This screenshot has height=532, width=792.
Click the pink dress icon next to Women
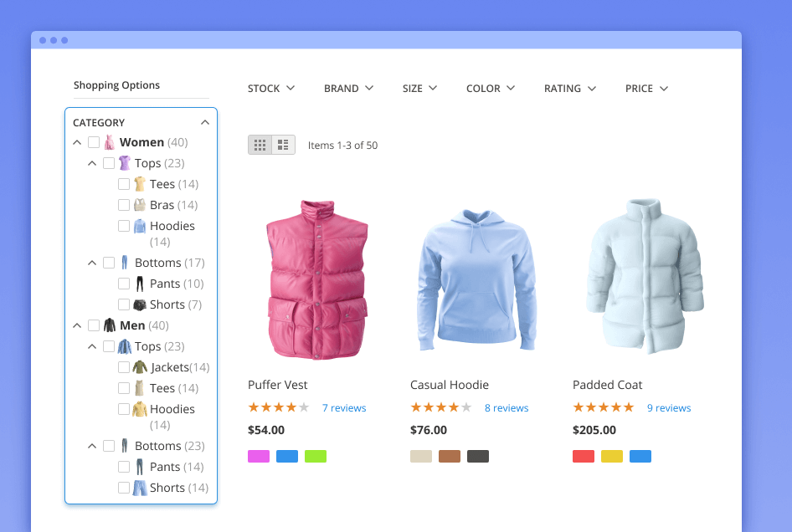coord(109,141)
